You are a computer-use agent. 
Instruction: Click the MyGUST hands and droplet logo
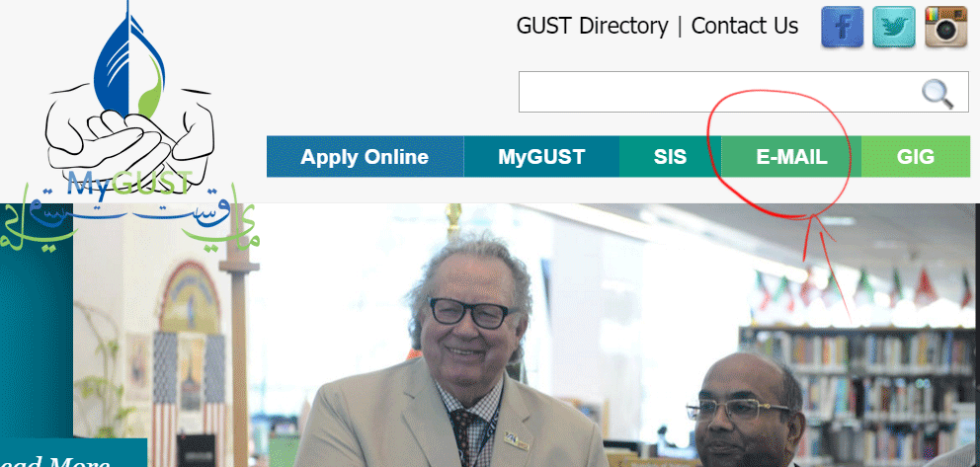coord(130,100)
